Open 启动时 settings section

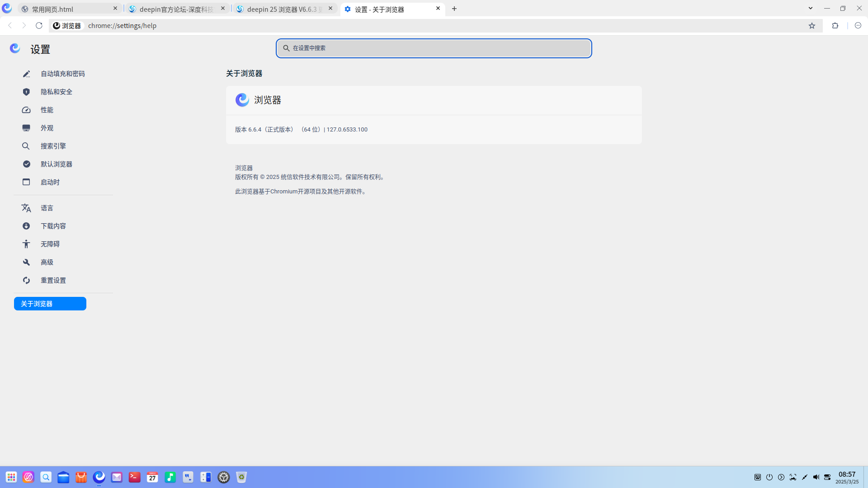[50, 182]
